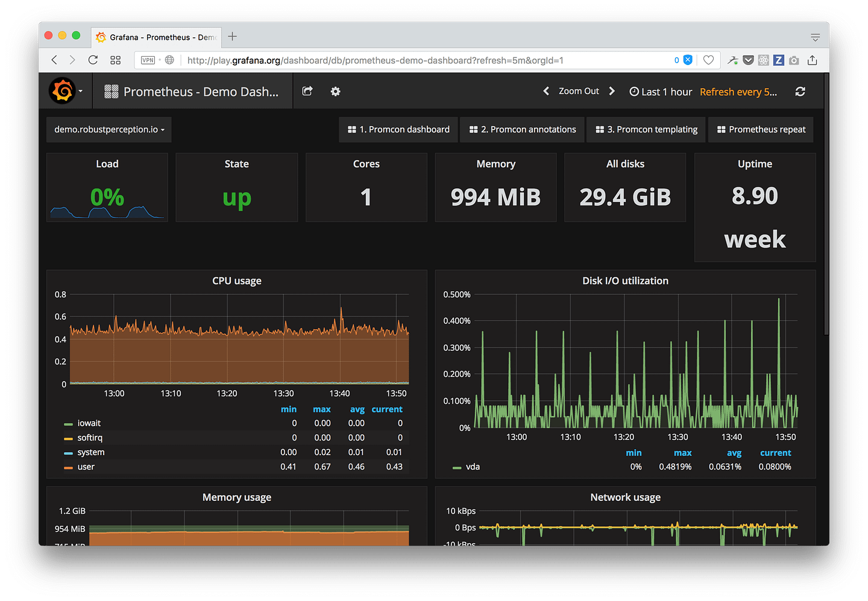
Task: Open the Grafana logo main menu
Action: point(66,91)
